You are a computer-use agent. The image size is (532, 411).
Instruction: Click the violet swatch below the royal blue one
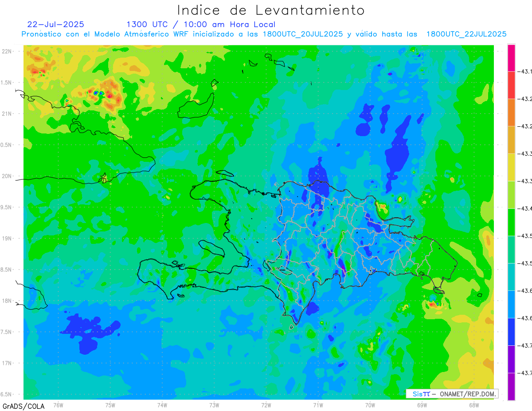pyautogui.click(x=511, y=359)
